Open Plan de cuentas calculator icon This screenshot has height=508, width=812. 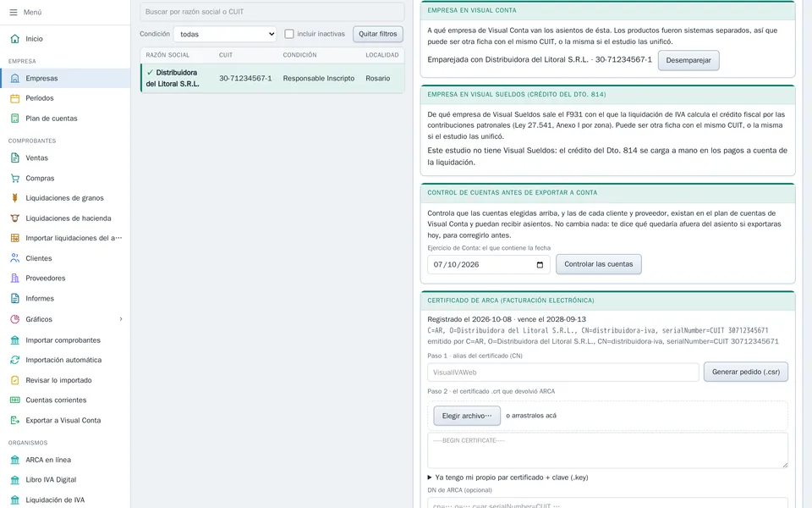coord(15,119)
